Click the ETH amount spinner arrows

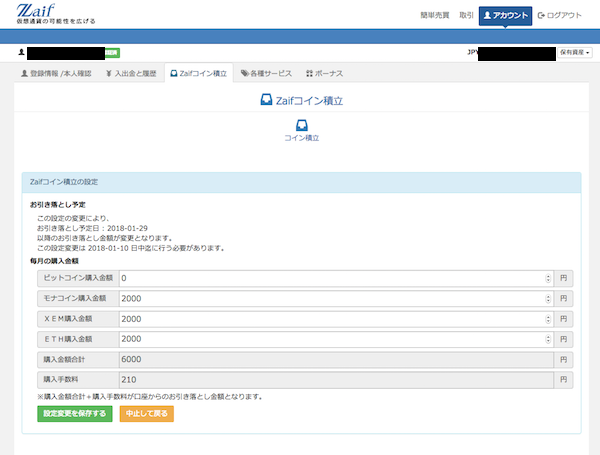pos(548,339)
